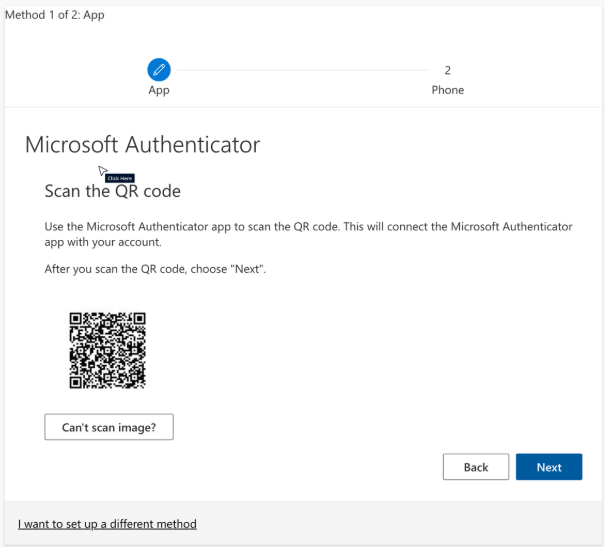Image resolution: width=605 pixels, height=547 pixels.
Task: Click the paragraph starting Use the Microsoft Authenticator app
Action: (x=300, y=234)
